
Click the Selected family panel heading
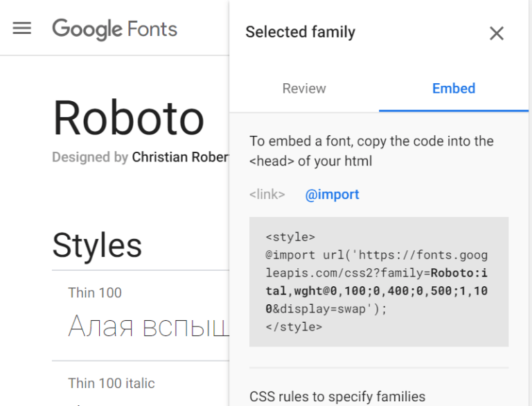pos(300,32)
